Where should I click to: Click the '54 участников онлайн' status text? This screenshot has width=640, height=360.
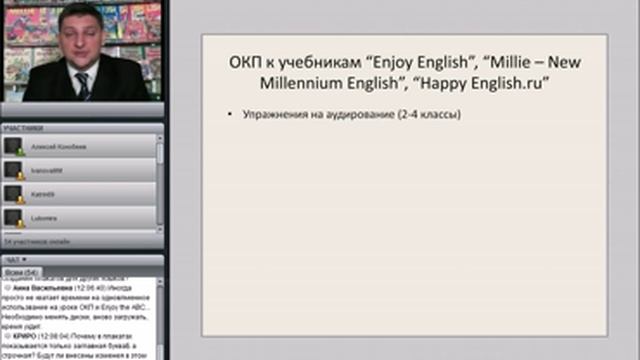37,242
